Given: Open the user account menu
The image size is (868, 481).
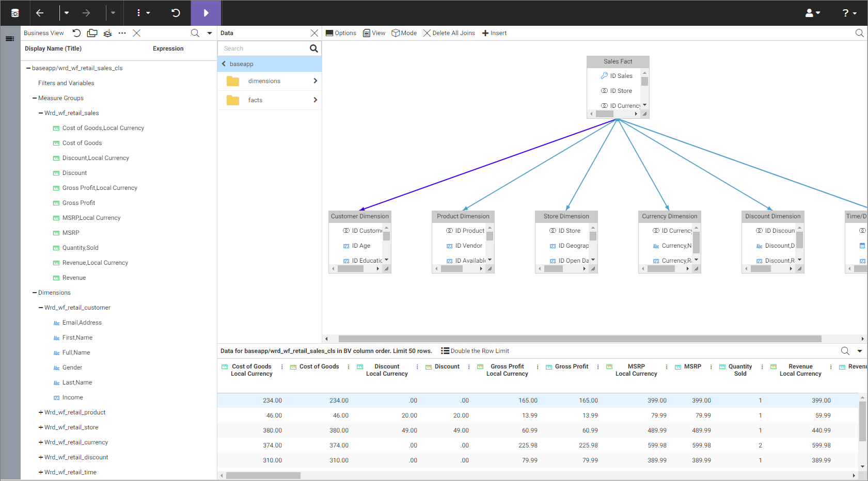Looking at the screenshot, I should pos(813,13).
